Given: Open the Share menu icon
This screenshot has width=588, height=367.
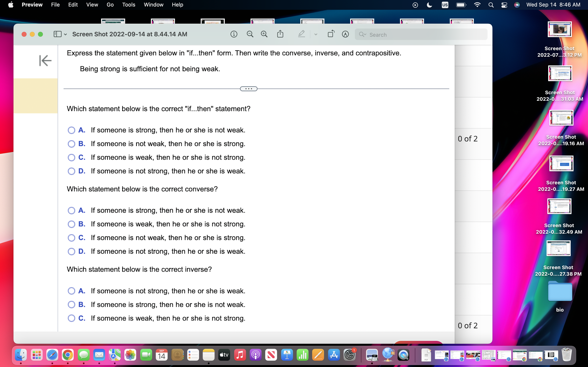Looking at the screenshot, I should (280, 34).
